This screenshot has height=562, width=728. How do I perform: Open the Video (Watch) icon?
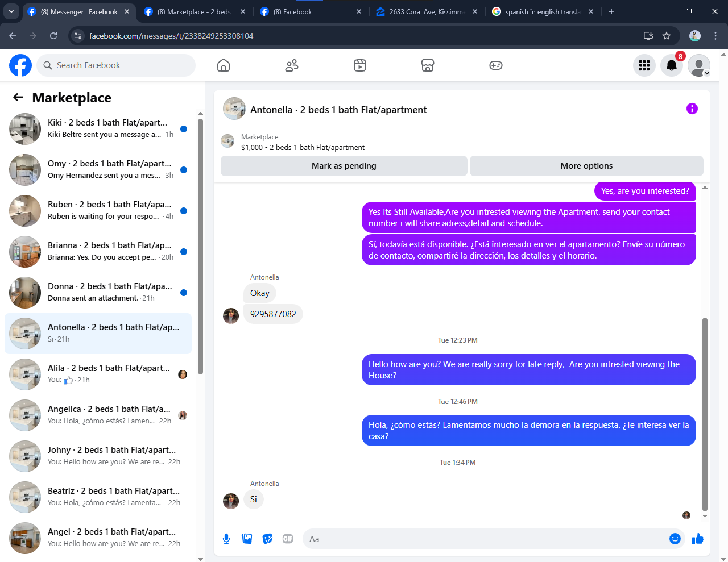tap(360, 65)
